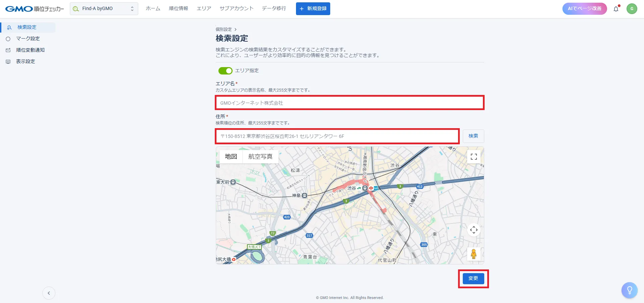Screen dimensions: 644x303
Task: Click the 代官山町 label on map
Action: 387,260
